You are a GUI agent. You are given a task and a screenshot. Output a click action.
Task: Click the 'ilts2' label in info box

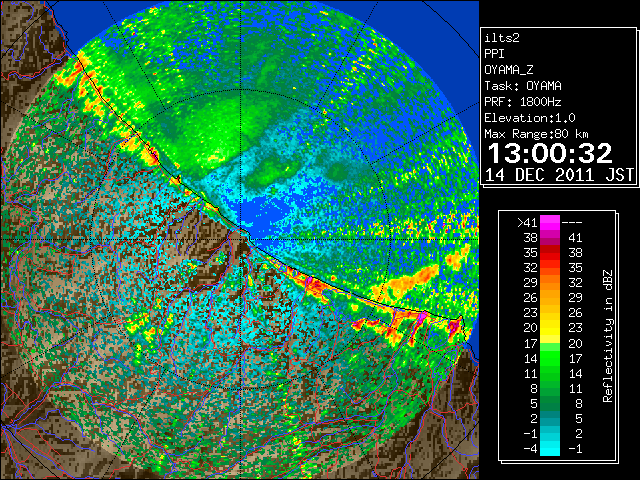[502, 38]
